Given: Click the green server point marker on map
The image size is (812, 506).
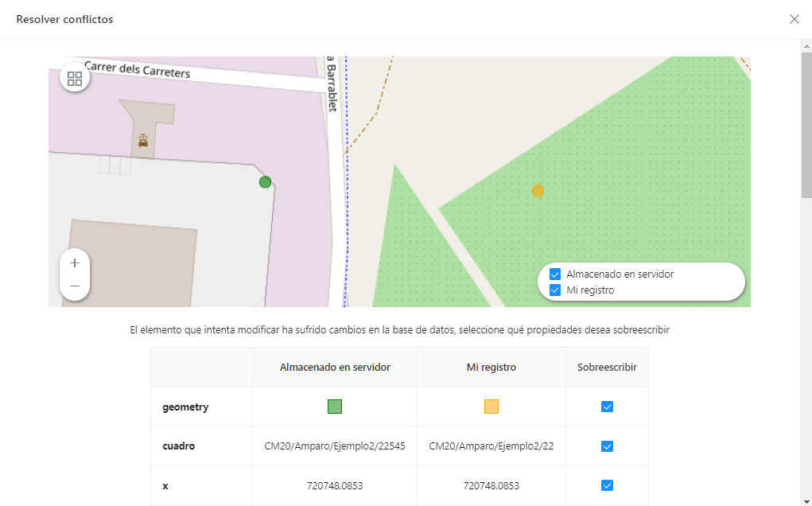Looking at the screenshot, I should [265, 181].
